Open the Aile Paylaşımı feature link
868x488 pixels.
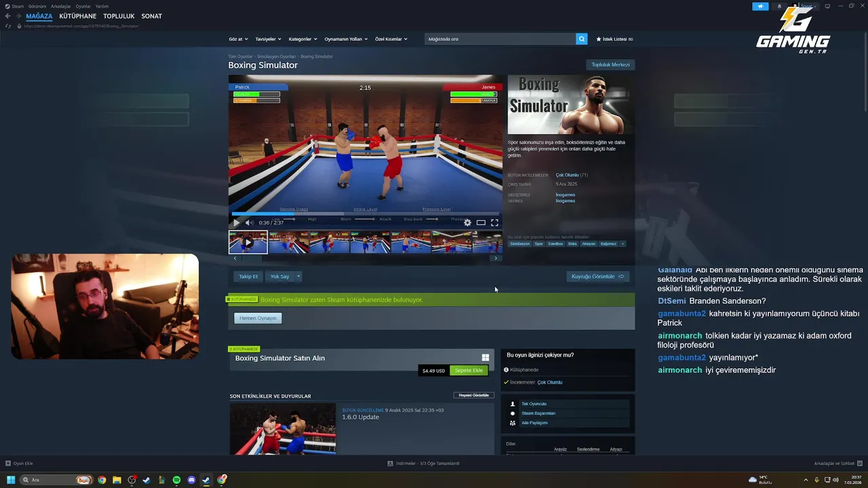(534, 423)
